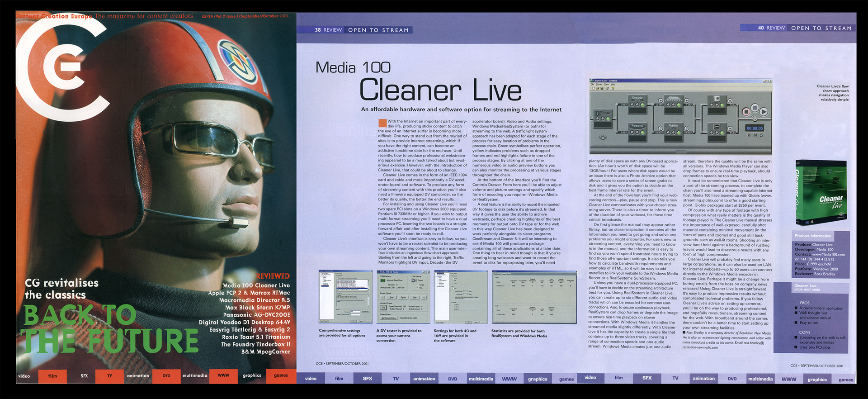Click the Pause button in Cleaner Live
Viewport: 868px width, 399px height.
(755, 108)
